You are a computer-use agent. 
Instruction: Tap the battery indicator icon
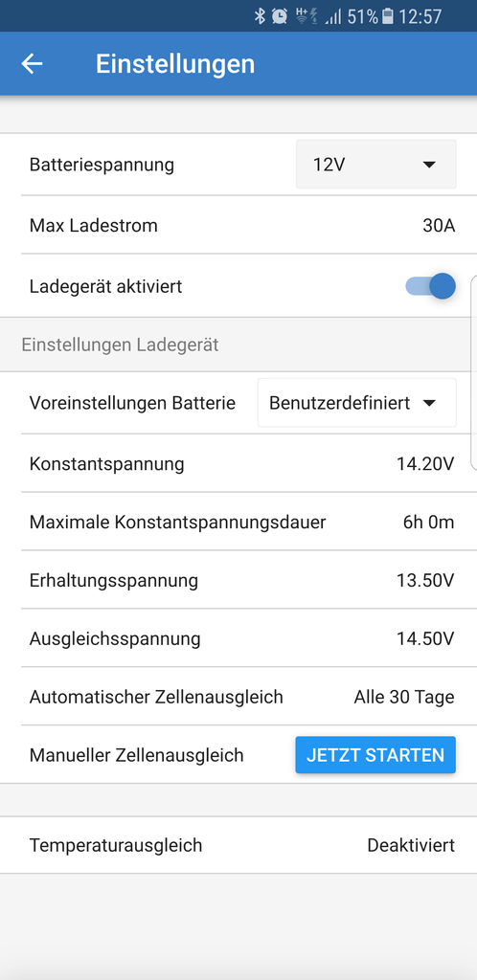388,16
